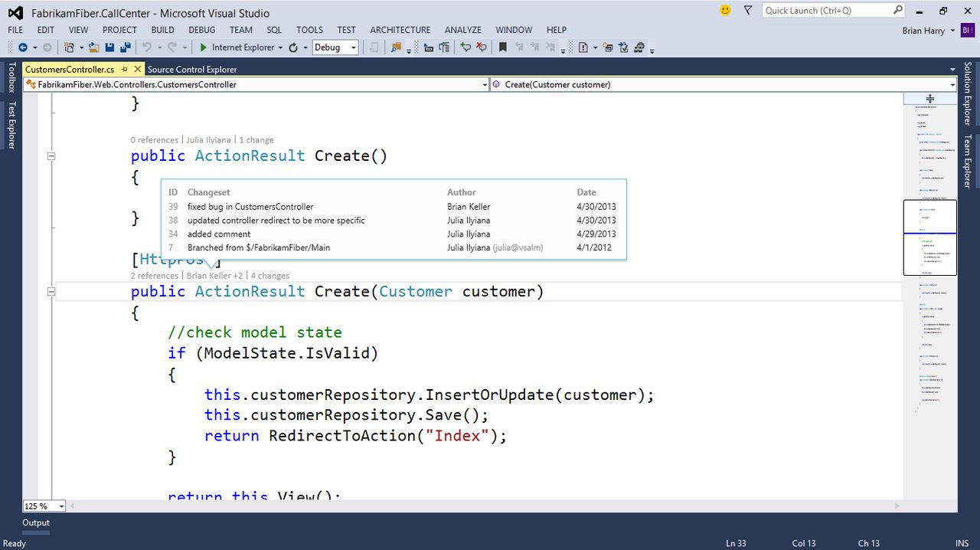Open the FILE menu
Image resolution: width=980 pixels, height=550 pixels.
tap(15, 30)
